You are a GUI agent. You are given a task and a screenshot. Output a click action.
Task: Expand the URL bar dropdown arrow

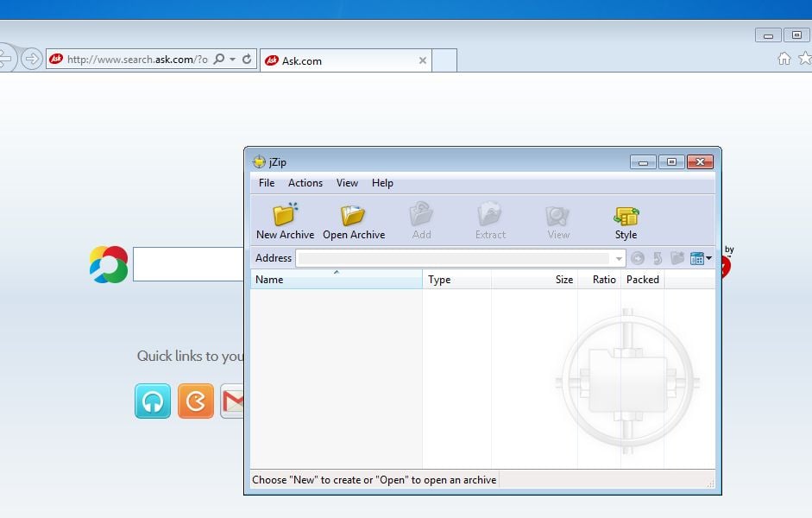[232, 60]
